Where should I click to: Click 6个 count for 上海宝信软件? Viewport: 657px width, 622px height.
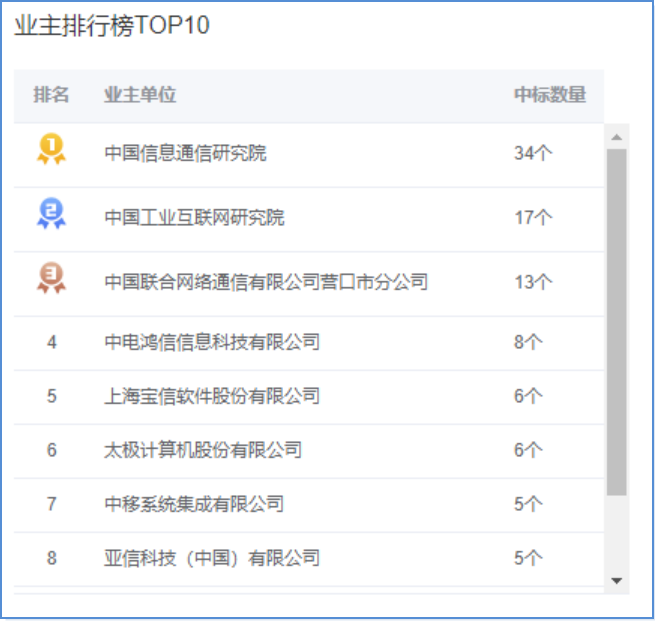point(530,397)
